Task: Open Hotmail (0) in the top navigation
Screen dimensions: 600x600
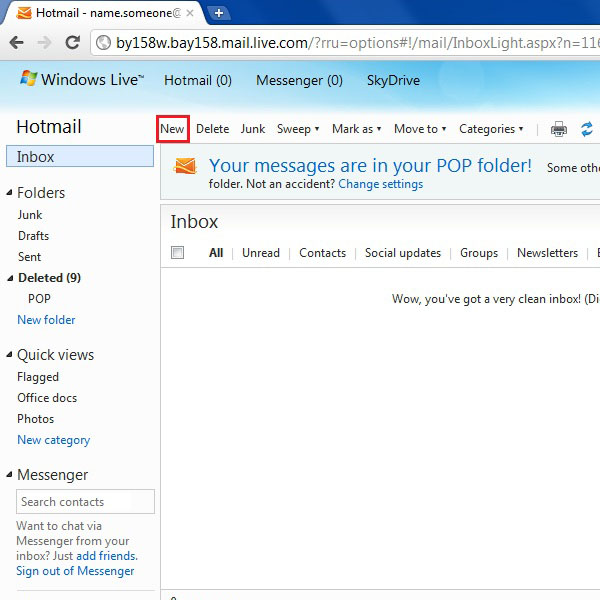Action: 198,80
